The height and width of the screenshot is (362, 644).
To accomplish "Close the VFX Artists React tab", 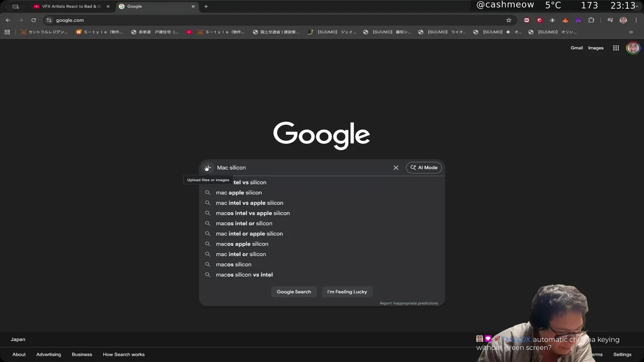I will pyautogui.click(x=108, y=7).
